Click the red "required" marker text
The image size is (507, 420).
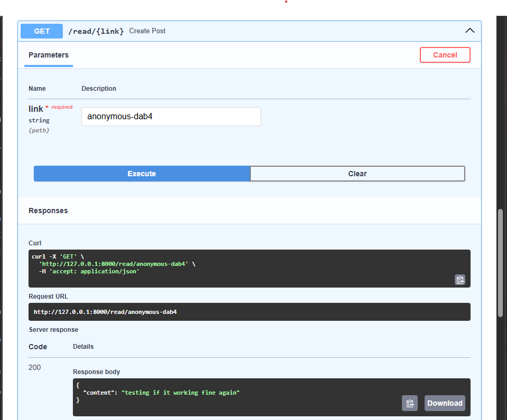(62, 107)
